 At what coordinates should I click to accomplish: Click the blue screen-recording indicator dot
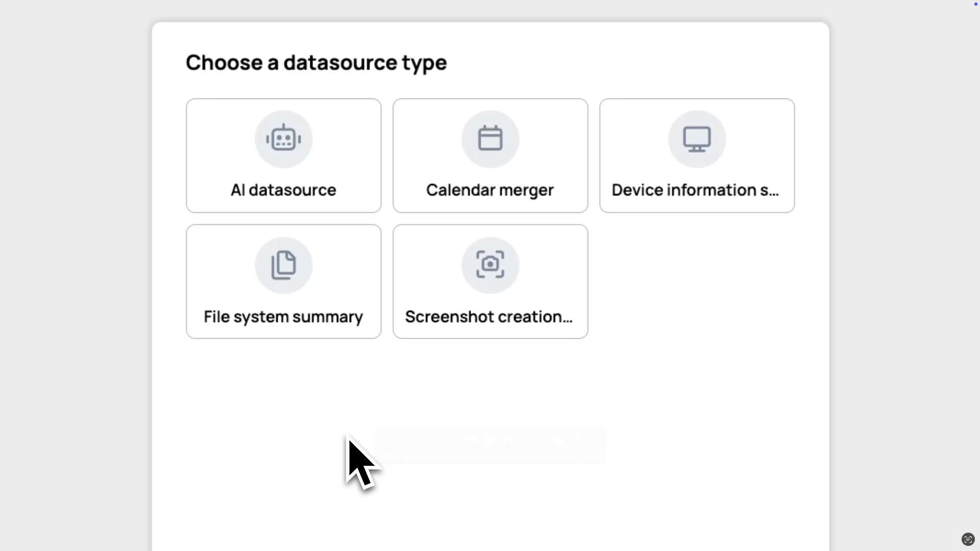975,4
